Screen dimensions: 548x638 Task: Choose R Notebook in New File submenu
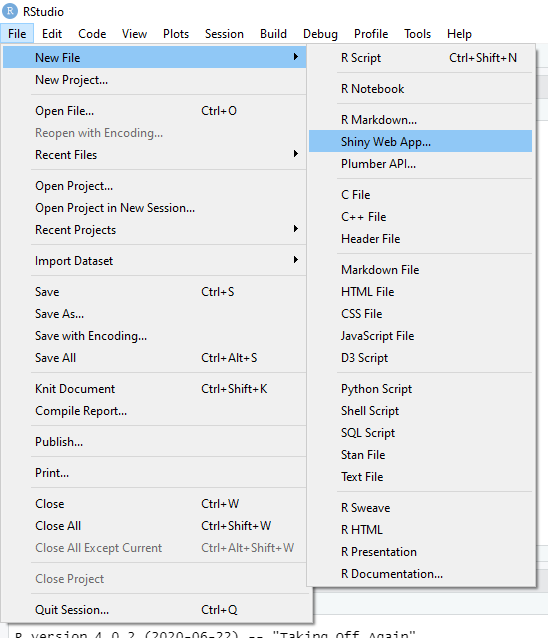point(420,88)
